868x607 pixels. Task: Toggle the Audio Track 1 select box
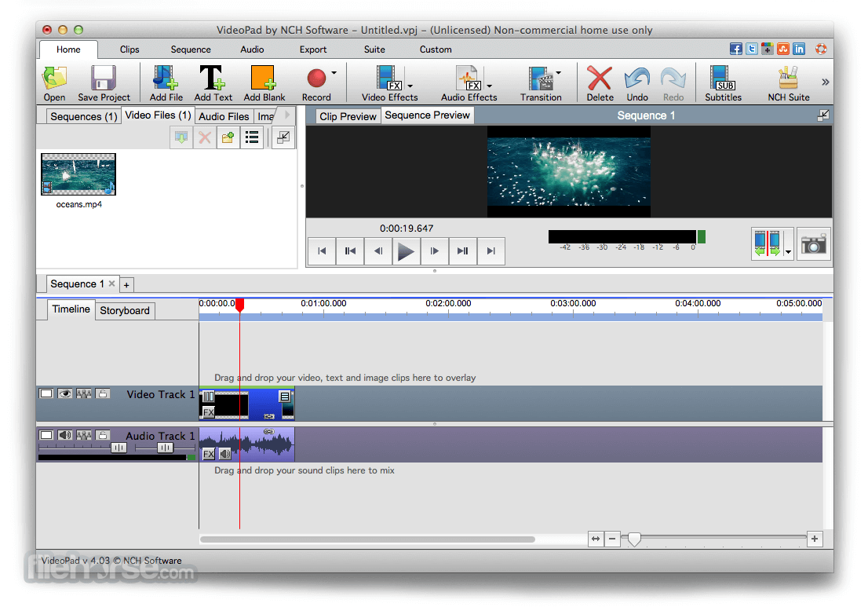click(x=46, y=435)
